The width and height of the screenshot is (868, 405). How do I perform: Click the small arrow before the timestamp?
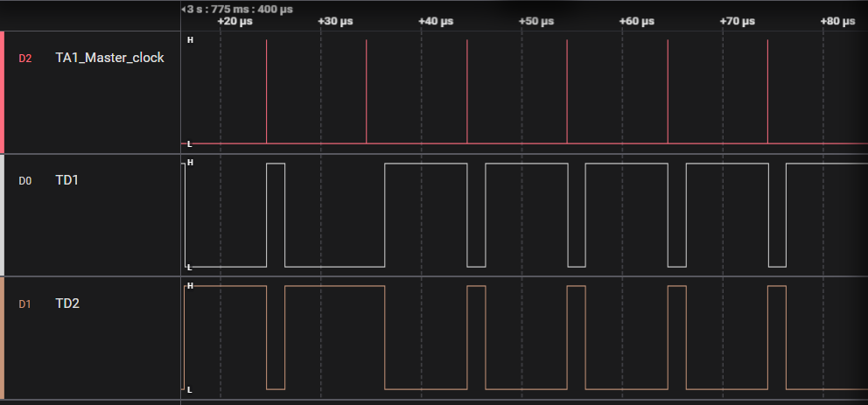[184, 10]
